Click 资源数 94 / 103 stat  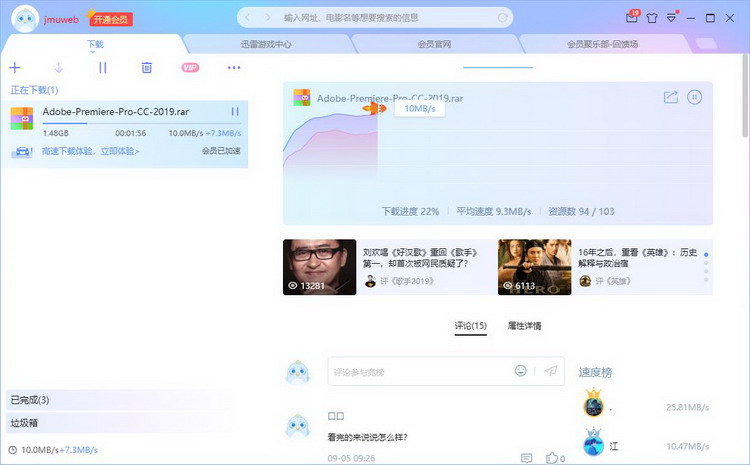tap(581, 211)
